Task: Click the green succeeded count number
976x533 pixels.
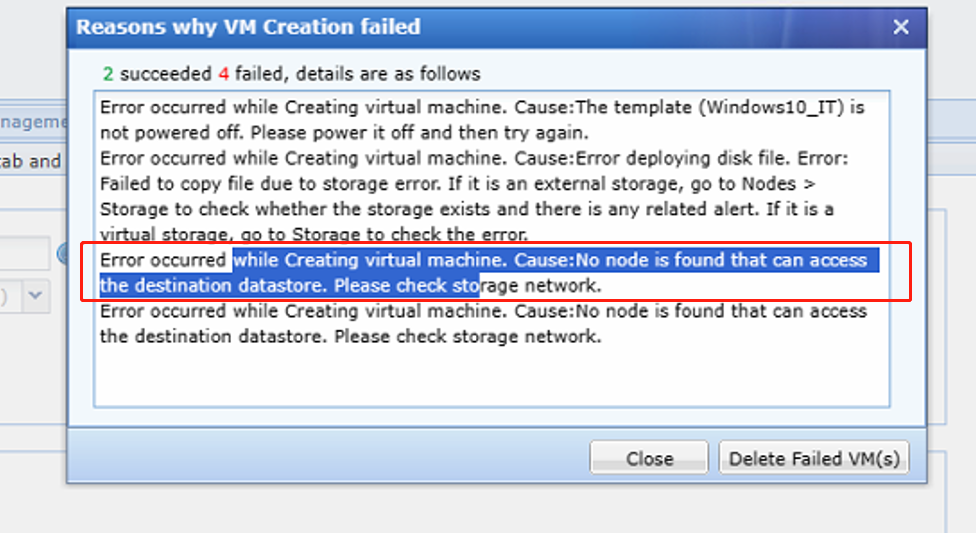Action: (x=107, y=74)
